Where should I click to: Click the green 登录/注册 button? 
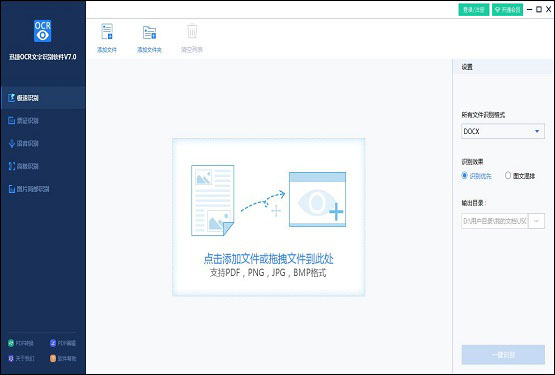click(x=474, y=10)
